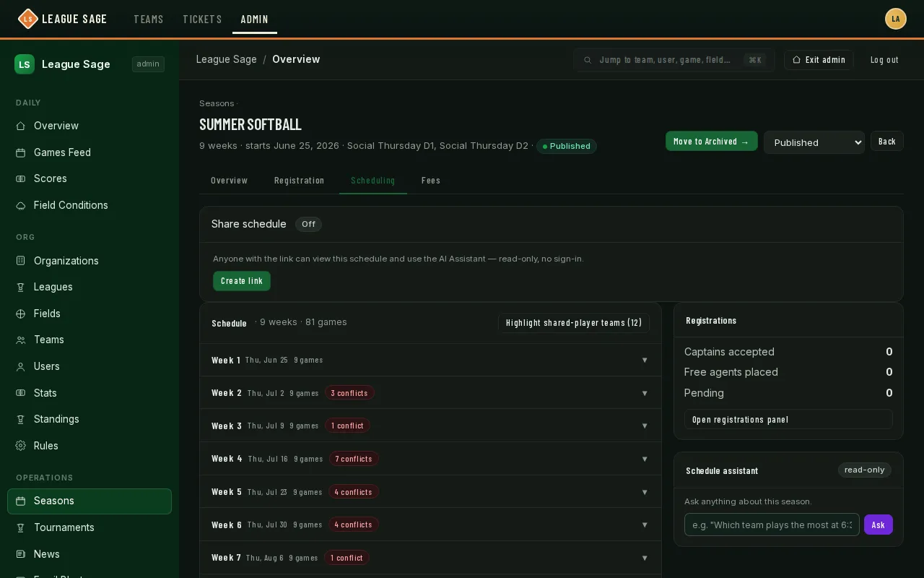Viewport: 924px width, 578px height.
Task: Click the LA user avatar
Action: [896, 19]
